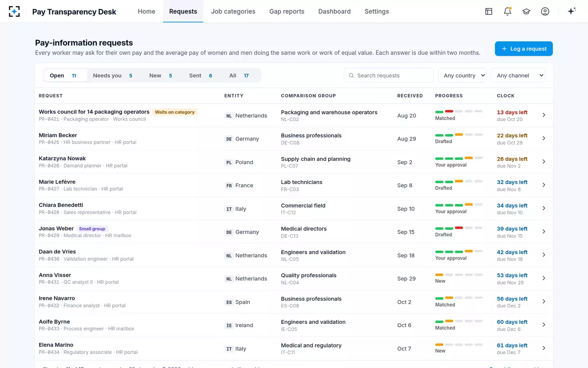588x368 pixels.
Task: Click progress indicator for Anna Visser
Action: (459, 275)
